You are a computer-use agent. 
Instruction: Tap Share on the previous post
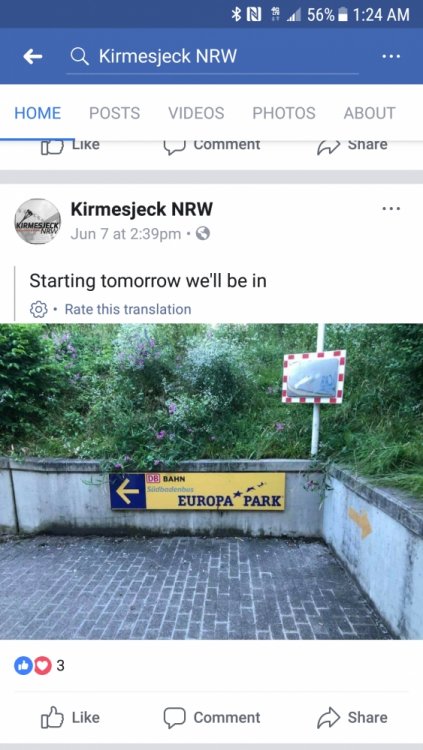coord(352,146)
